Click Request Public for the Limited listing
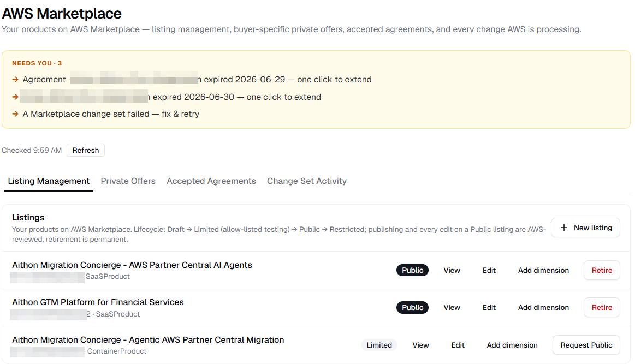This screenshot has height=364, width=635. coord(586,345)
